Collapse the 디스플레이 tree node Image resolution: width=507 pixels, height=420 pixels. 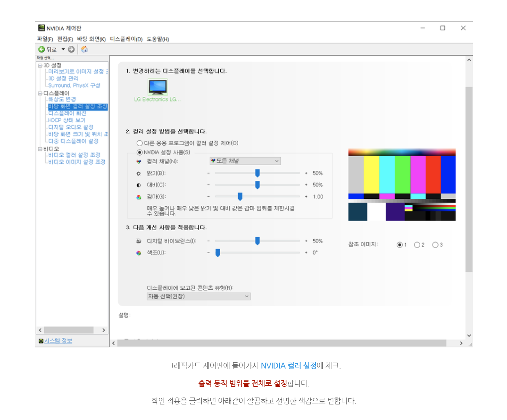[x=40, y=93]
